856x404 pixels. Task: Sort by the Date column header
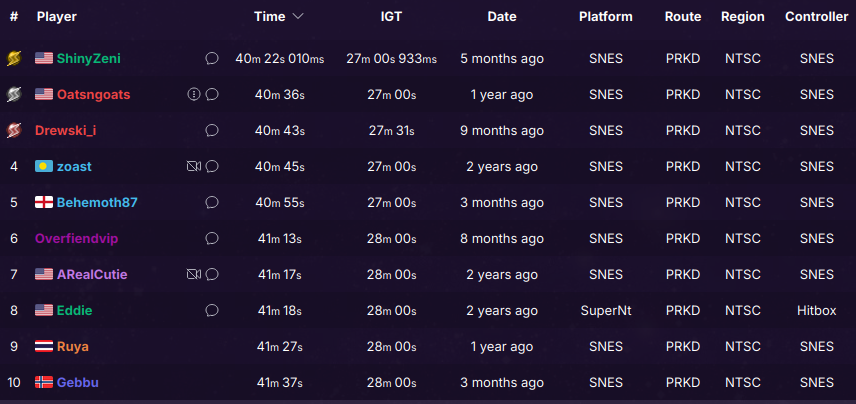pyautogui.click(x=502, y=17)
